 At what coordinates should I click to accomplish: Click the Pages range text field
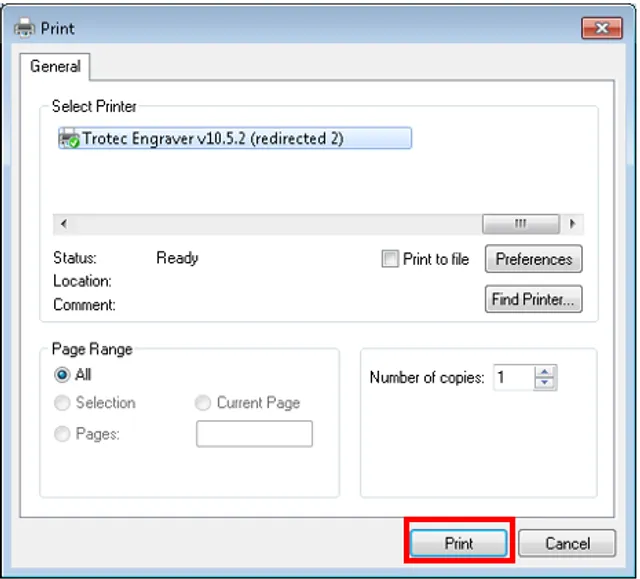point(254,434)
